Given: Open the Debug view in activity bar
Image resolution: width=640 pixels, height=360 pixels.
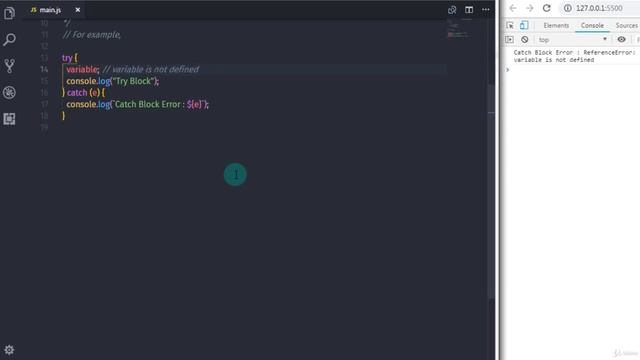Looking at the screenshot, I should click(9, 93).
